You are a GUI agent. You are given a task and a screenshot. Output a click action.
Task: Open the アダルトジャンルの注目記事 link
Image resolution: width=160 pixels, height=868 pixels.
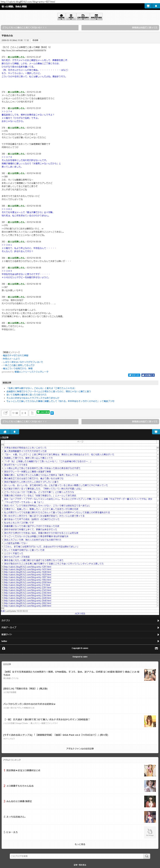click(x=80, y=748)
